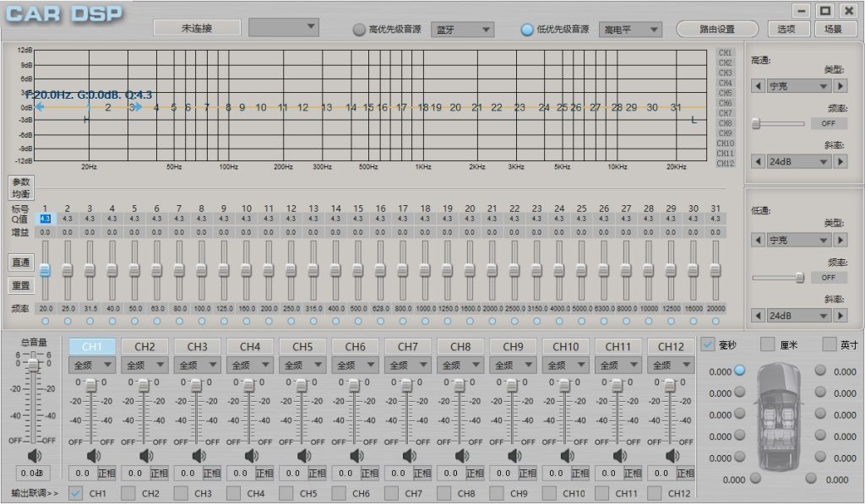Open the empty dropdown next to 未连接
This screenshot has height=504, width=865.
coord(284,27)
